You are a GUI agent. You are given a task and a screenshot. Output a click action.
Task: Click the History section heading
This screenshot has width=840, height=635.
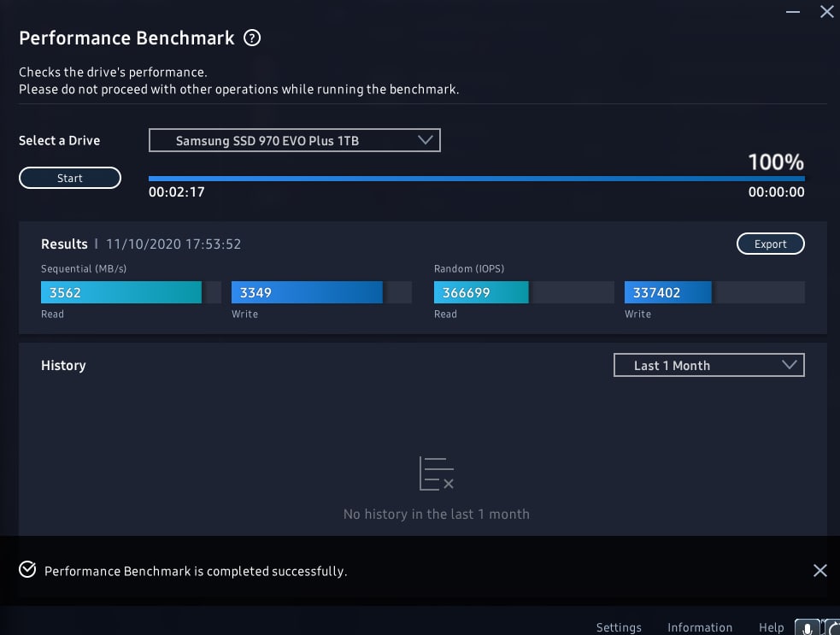click(63, 366)
